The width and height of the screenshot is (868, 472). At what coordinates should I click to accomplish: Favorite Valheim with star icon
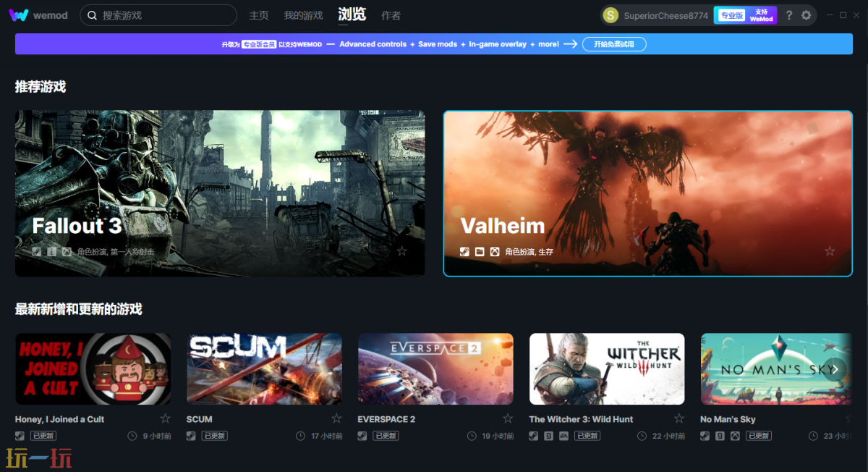pos(830,251)
